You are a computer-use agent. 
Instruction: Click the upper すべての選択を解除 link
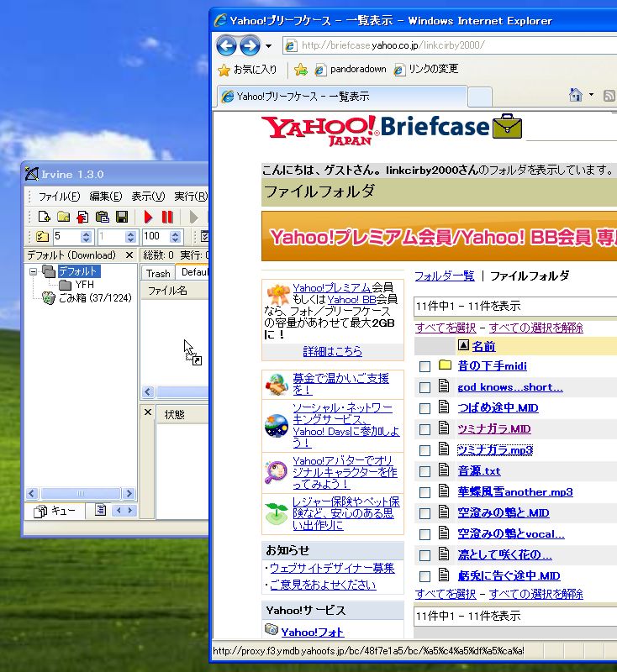coord(536,328)
